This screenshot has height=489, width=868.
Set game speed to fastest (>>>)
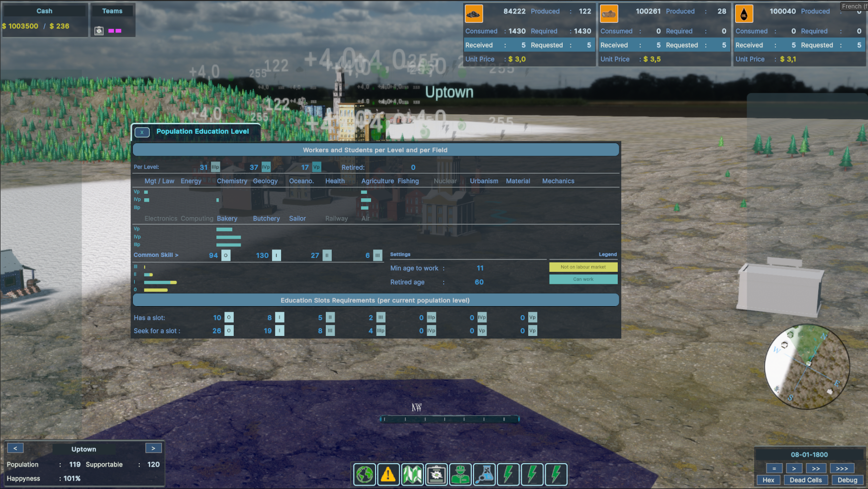click(842, 468)
